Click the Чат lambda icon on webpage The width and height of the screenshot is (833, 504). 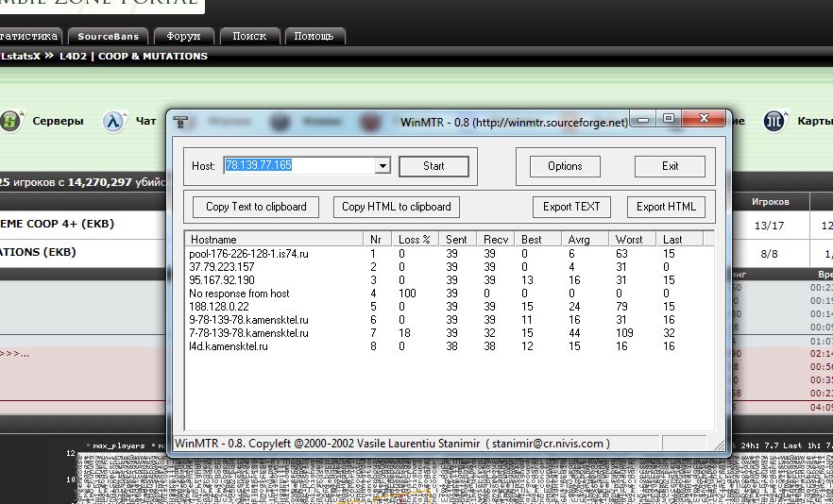click(x=114, y=121)
